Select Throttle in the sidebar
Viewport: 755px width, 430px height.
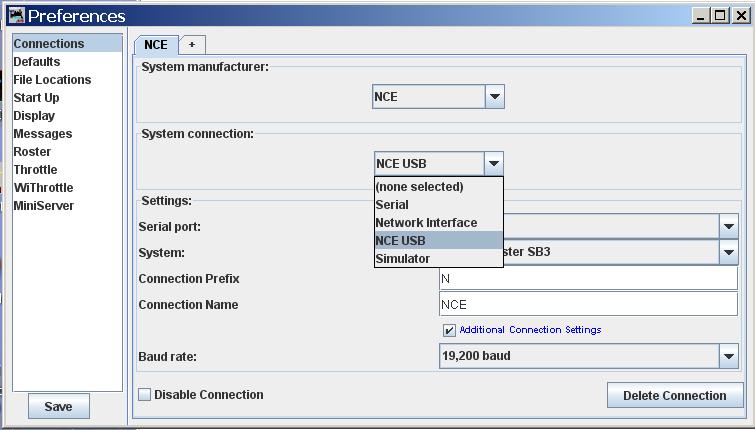click(67, 169)
